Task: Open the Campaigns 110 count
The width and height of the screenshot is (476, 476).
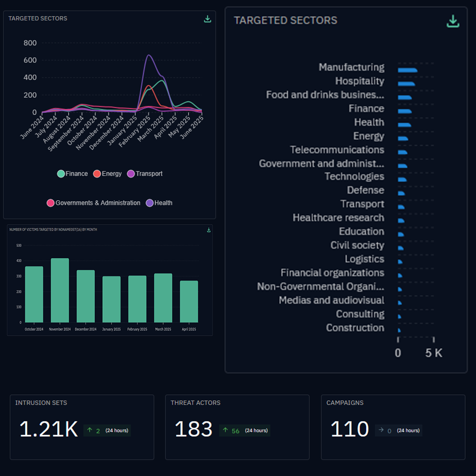Action: coord(349,430)
